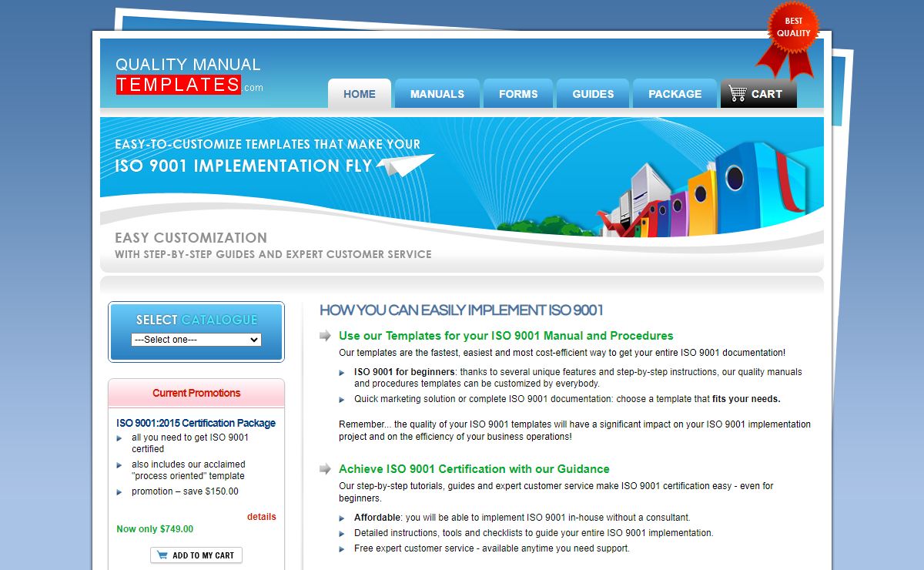924x570 pixels.
Task: Click the 'EASY CUSTOMIZATION' banner text
Action: [x=191, y=237]
